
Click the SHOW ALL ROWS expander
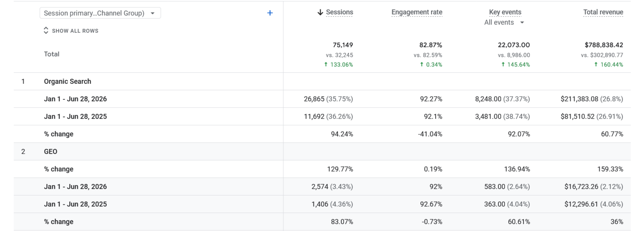coord(71,30)
